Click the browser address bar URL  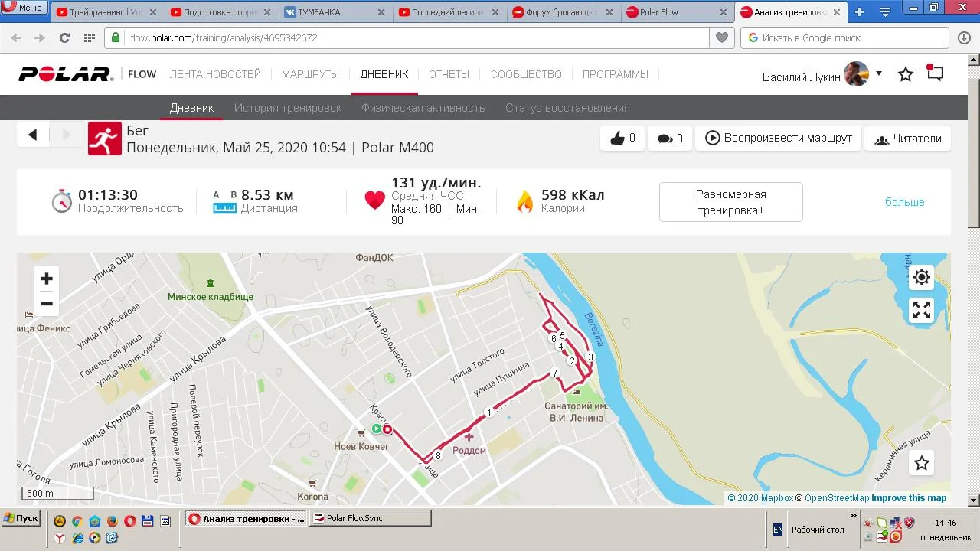click(224, 37)
